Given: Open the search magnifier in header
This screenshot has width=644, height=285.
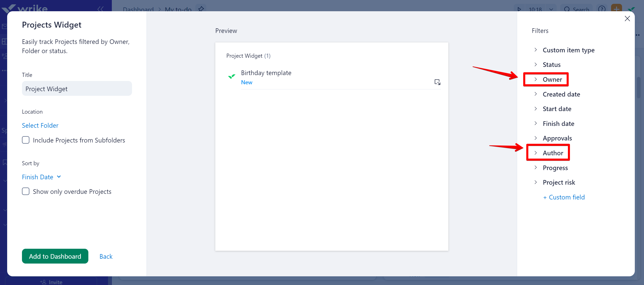Looking at the screenshot, I should 567,9.
